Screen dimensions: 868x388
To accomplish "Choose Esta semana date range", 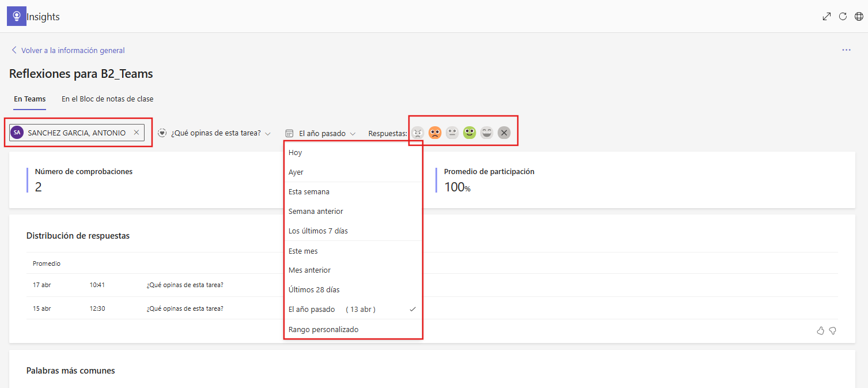I will point(353,191).
